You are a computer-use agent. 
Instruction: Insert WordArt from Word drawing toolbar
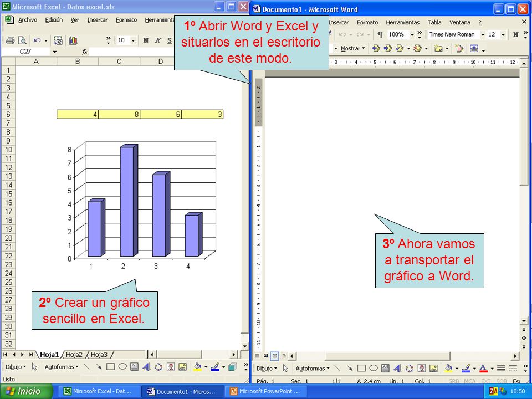[397, 368]
